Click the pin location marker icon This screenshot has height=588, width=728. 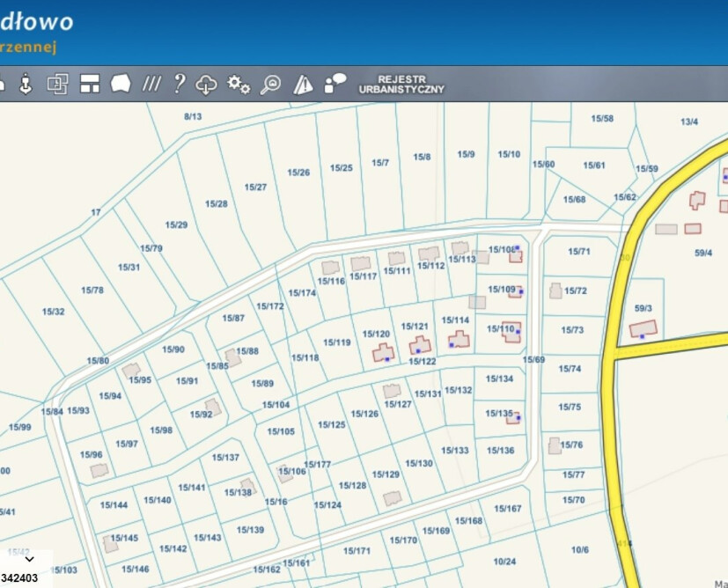point(26,84)
